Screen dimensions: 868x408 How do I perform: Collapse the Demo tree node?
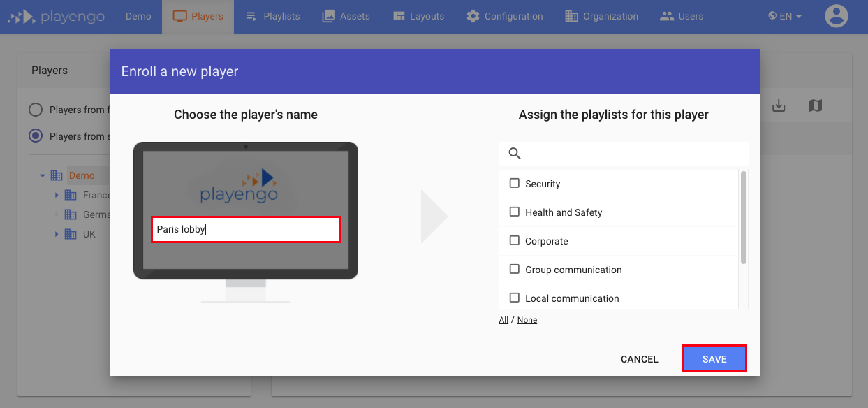point(43,175)
